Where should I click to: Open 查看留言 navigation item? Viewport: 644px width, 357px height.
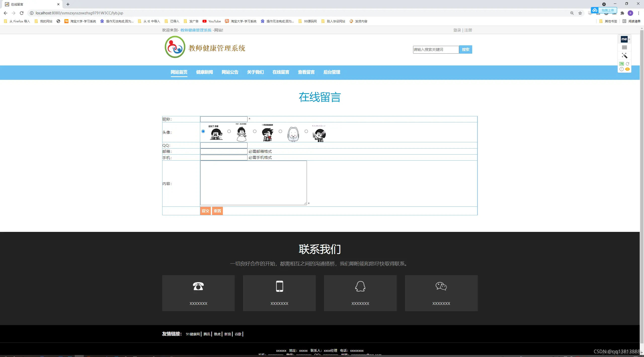click(306, 72)
